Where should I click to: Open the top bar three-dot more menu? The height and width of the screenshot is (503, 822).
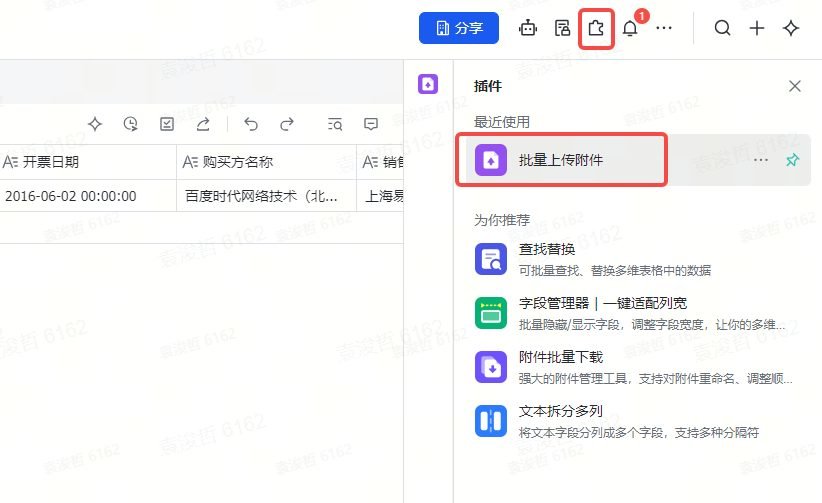[x=664, y=28]
